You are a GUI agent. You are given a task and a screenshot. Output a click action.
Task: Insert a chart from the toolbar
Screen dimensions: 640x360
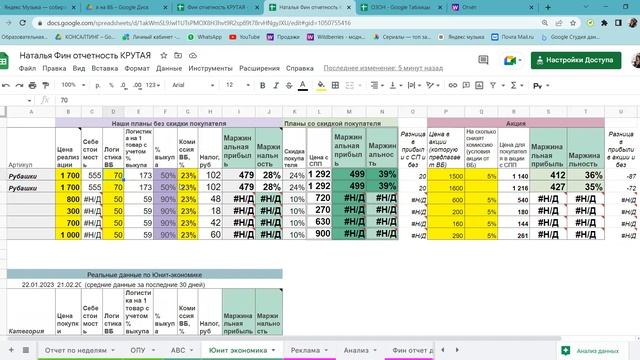[x=479, y=85]
